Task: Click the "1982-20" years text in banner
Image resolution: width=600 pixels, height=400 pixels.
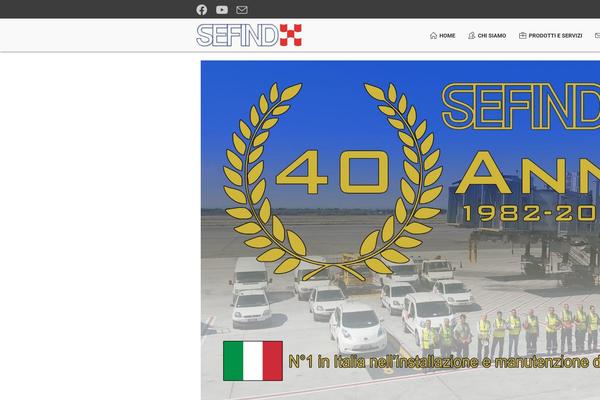Action: (x=531, y=213)
